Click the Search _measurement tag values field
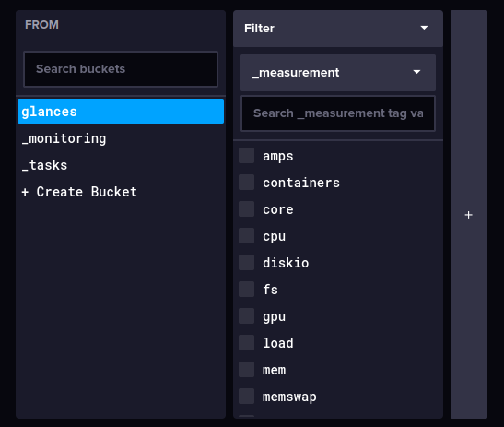 [338, 113]
